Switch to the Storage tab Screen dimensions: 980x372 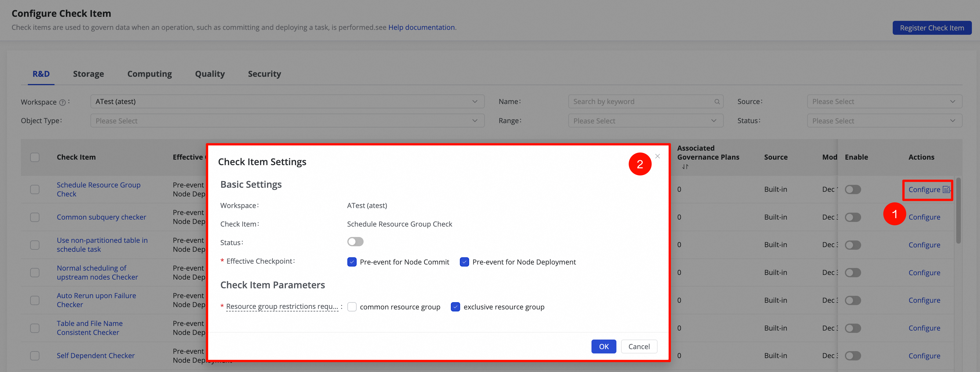[x=88, y=74]
